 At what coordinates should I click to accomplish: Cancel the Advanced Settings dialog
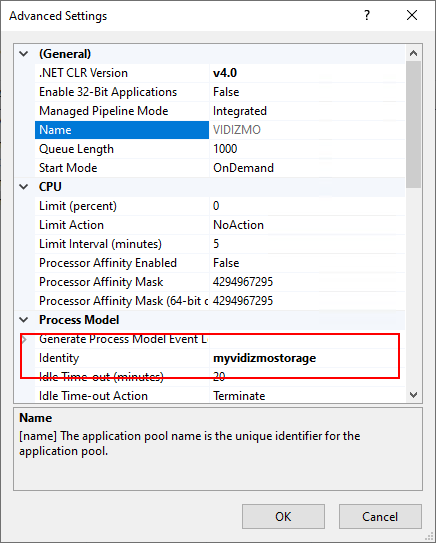380,517
